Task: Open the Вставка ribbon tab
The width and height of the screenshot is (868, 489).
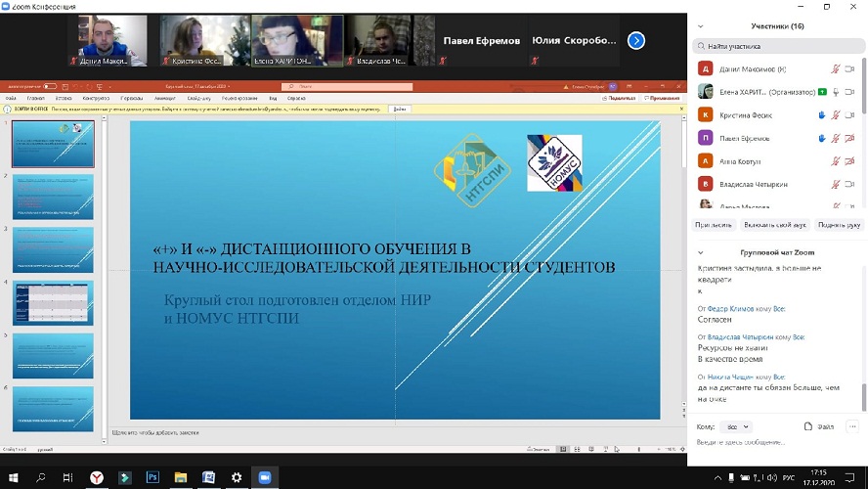Action: pyautogui.click(x=65, y=98)
